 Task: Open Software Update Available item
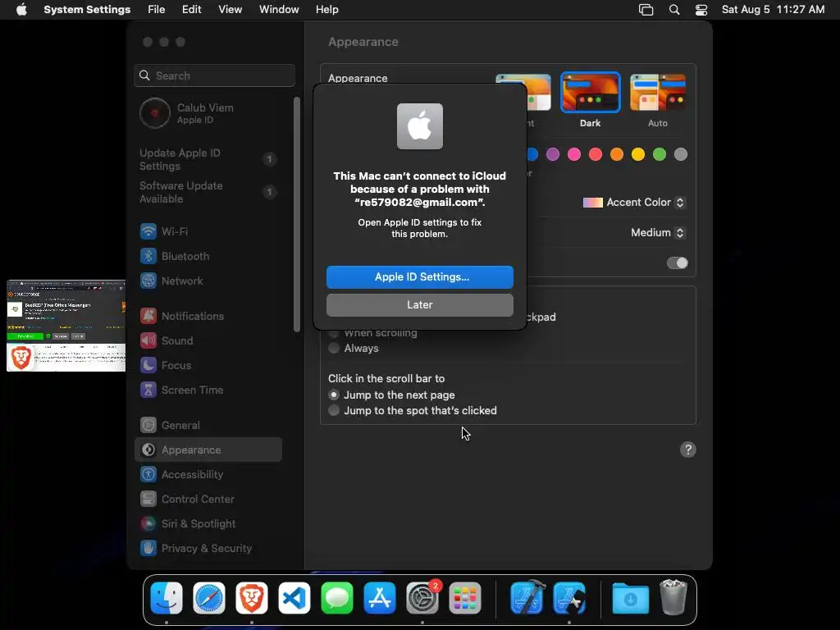coord(208,192)
